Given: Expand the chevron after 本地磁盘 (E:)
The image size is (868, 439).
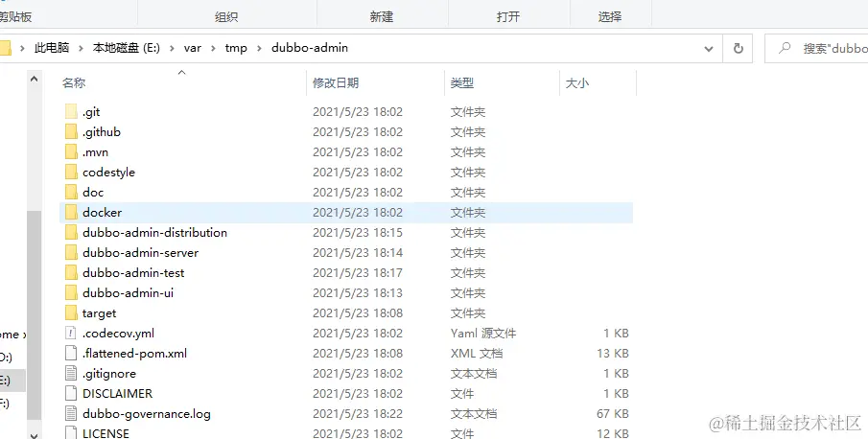Looking at the screenshot, I should coord(172,48).
